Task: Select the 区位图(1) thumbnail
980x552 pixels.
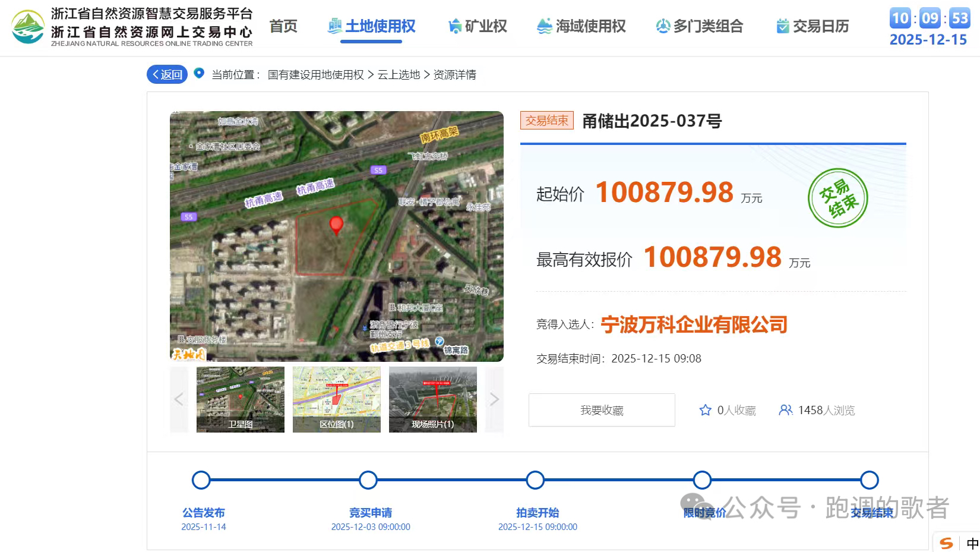Action: (337, 399)
